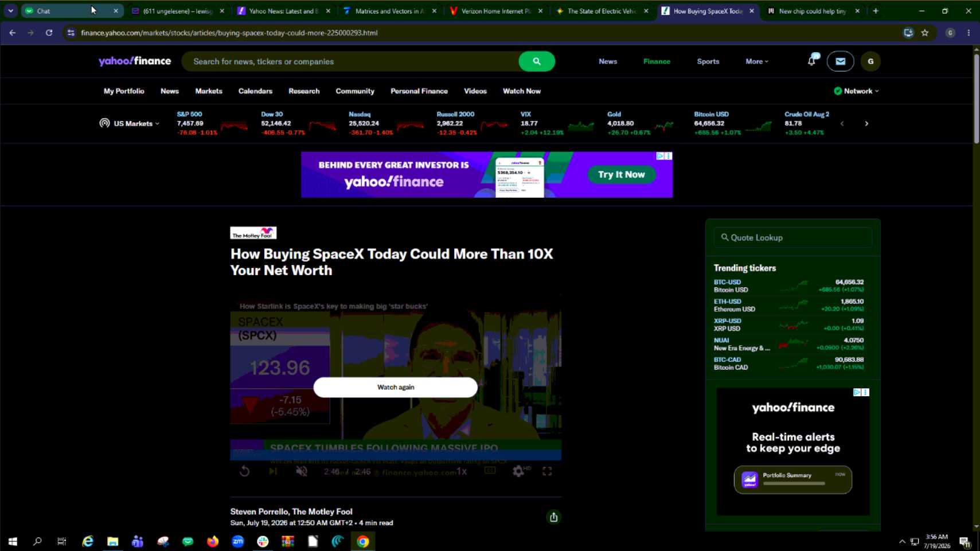Open File Explorer from the taskbar
980x551 pixels.
112,541
